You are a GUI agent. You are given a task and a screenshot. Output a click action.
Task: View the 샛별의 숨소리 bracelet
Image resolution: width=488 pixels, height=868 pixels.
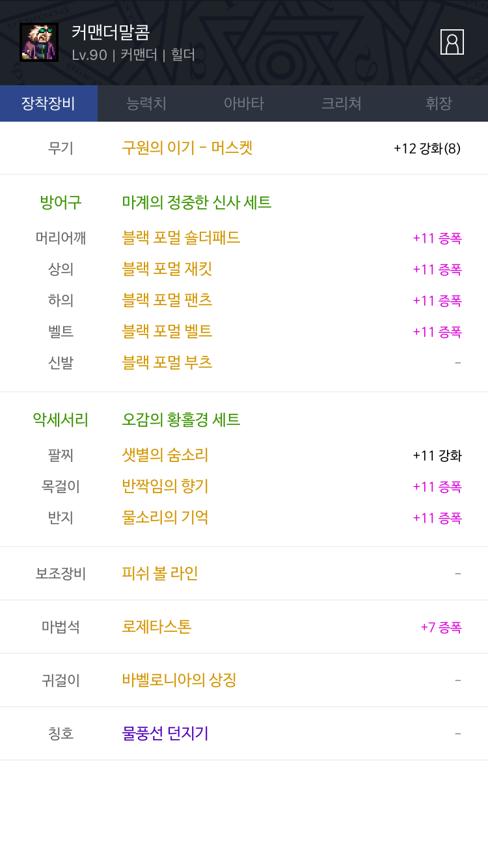165,455
